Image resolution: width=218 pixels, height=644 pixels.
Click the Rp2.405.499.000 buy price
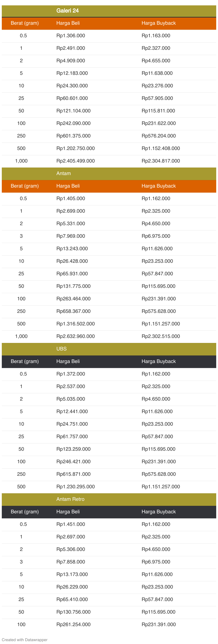click(75, 161)
